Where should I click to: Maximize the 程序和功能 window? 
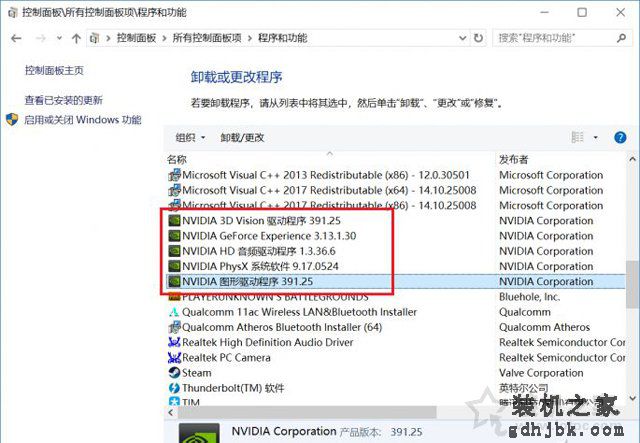pos(582,12)
